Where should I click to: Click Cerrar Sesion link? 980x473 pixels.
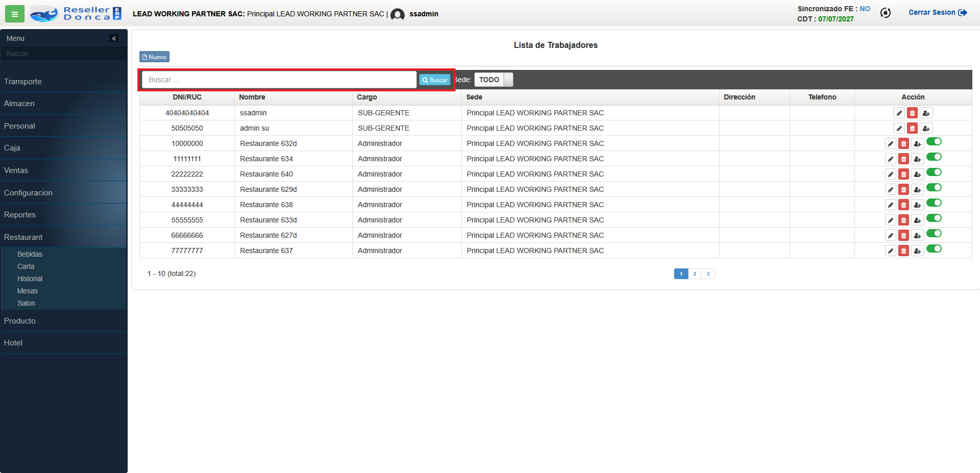(x=937, y=13)
